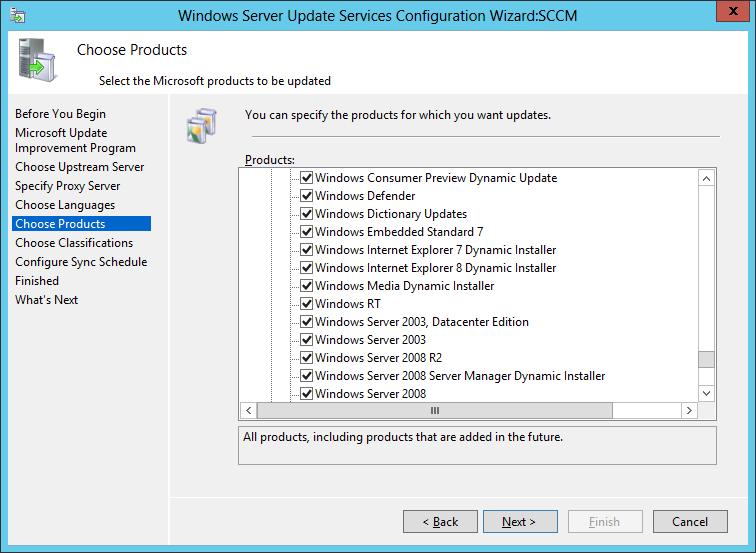Click the vertical scrollbar thumb
The image size is (756, 553).
706,359
